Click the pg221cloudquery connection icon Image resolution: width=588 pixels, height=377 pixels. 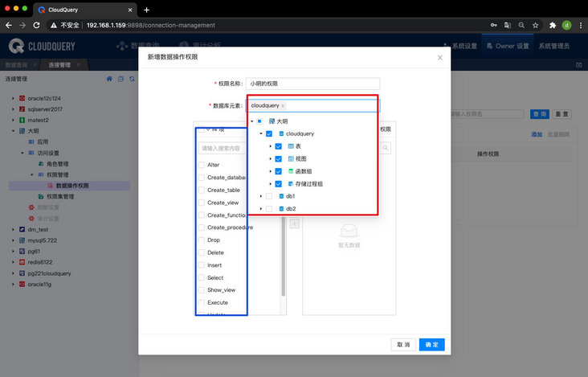click(x=22, y=273)
